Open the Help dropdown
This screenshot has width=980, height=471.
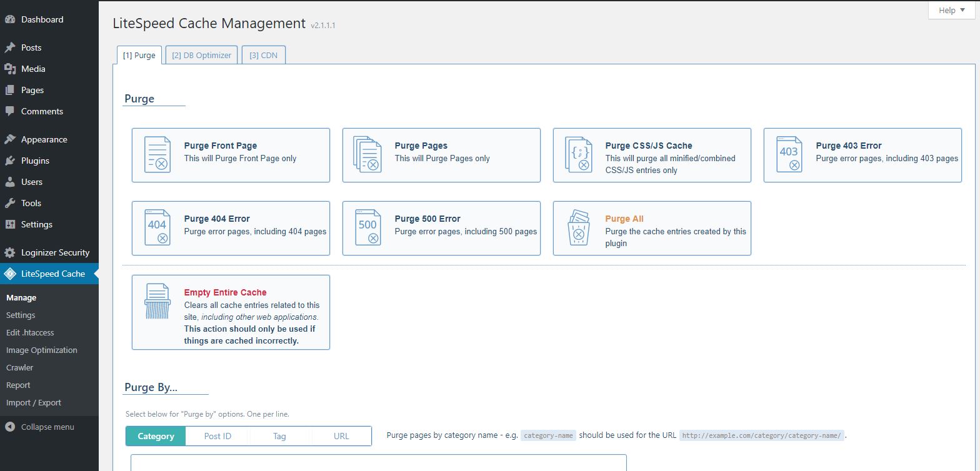tap(951, 10)
